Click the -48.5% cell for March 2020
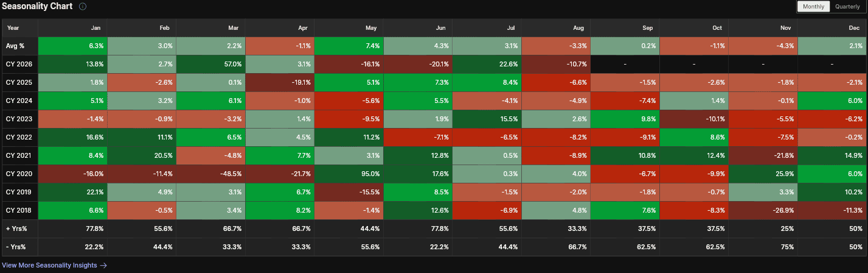Image resolution: width=868 pixels, height=273 pixels. (x=210, y=174)
